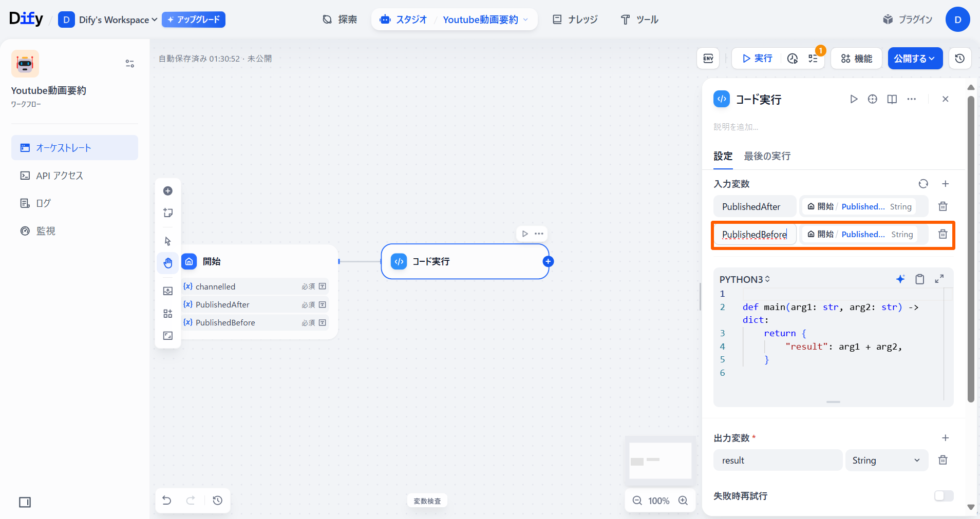Click the AI code generator sparkle icon
Viewport: 980px width, 519px height.
click(x=900, y=279)
